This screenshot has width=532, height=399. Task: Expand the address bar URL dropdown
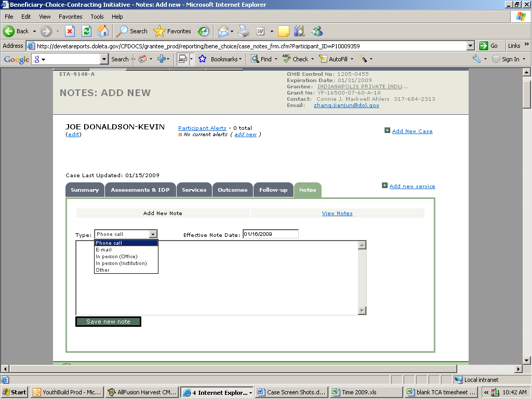(x=470, y=46)
